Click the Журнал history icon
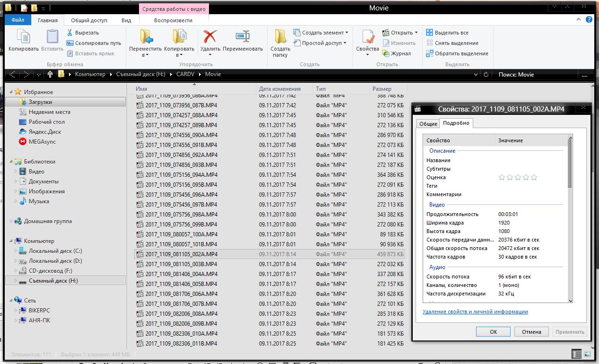The height and width of the screenshot is (364, 599). pyautogui.click(x=386, y=53)
